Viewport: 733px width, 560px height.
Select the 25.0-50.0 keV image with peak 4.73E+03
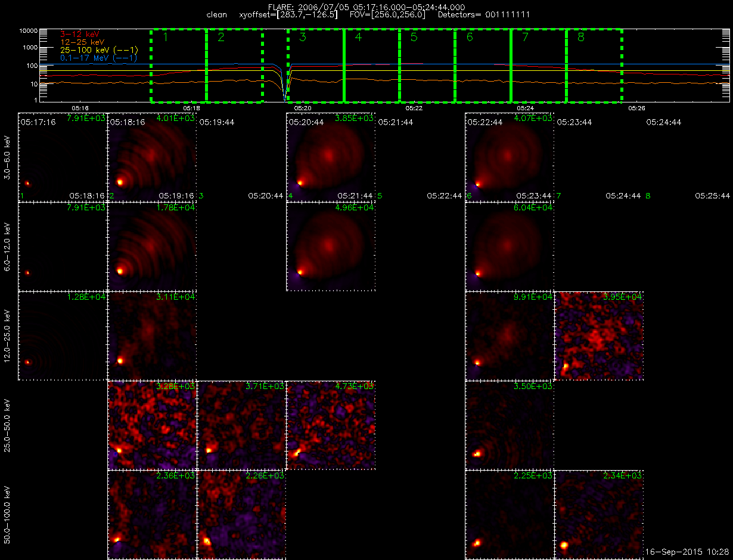[x=331, y=425]
